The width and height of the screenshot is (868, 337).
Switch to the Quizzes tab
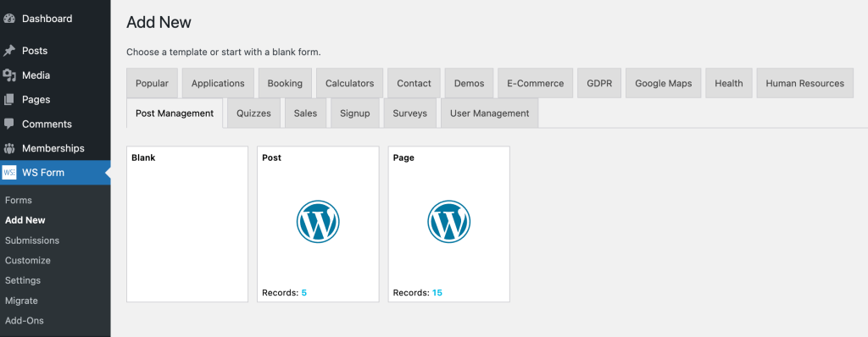click(x=253, y=113)
